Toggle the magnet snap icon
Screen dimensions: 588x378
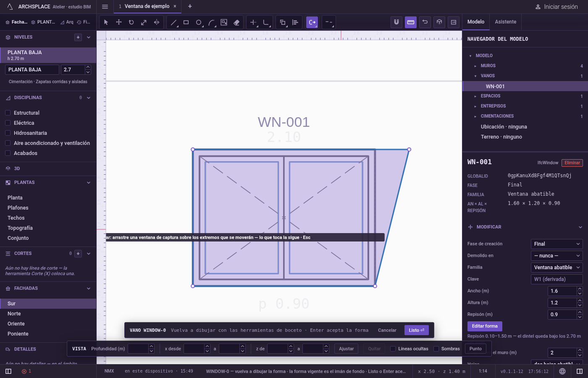click(x=396, y=22)
